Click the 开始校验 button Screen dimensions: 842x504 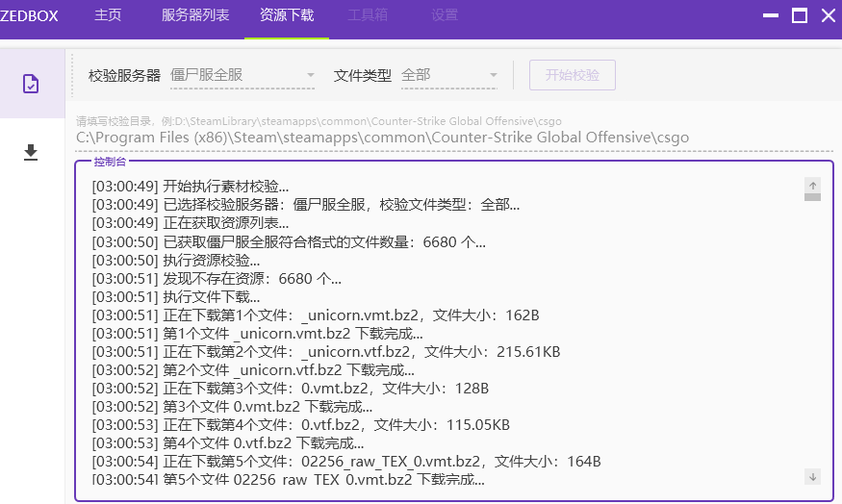click(x=573, y=75)
